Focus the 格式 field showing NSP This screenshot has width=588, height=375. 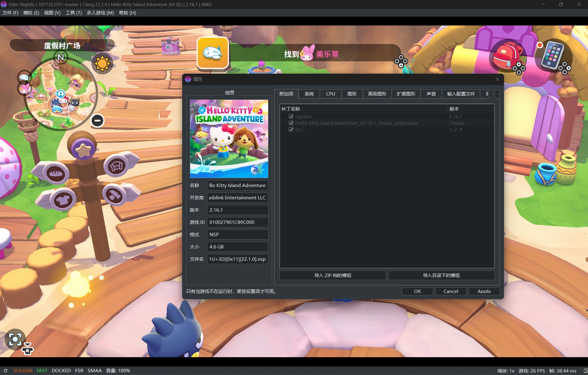pos(237,234)
